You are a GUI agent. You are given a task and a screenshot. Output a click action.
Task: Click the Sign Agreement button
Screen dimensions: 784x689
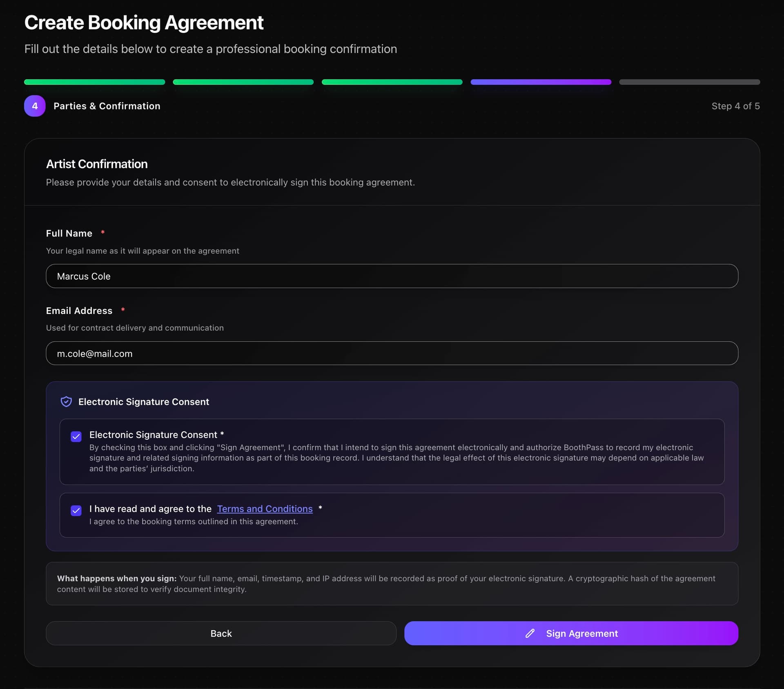[x=571, y=633]
